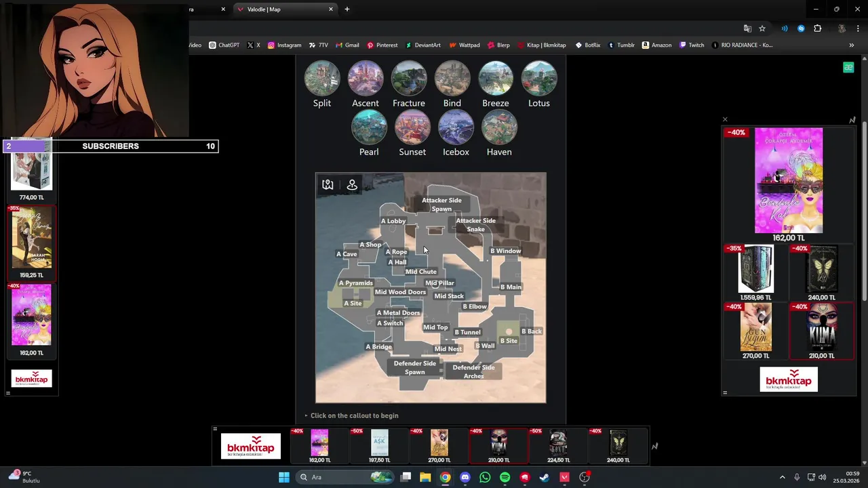The image size is (868, 488).
Task: Click the Windows Start button
Action: click(x=284, y=477)
